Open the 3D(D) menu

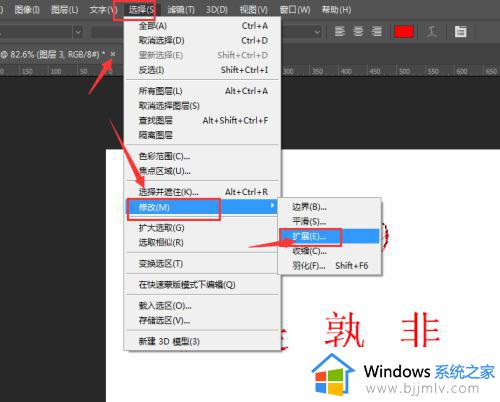pos(217,10)
